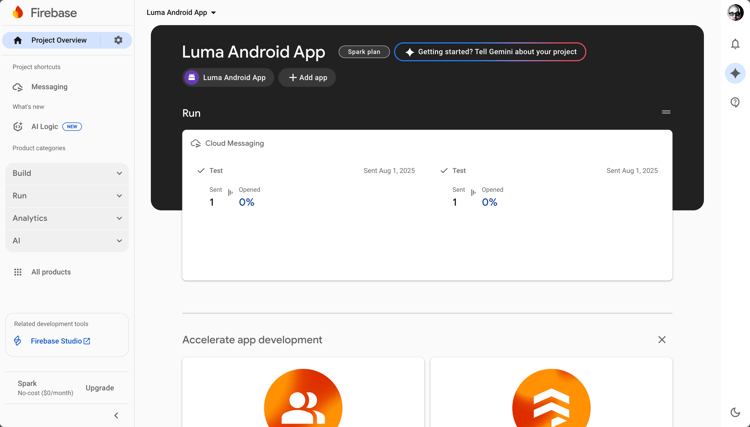Click the Firebase flame logo

[18, 12]
